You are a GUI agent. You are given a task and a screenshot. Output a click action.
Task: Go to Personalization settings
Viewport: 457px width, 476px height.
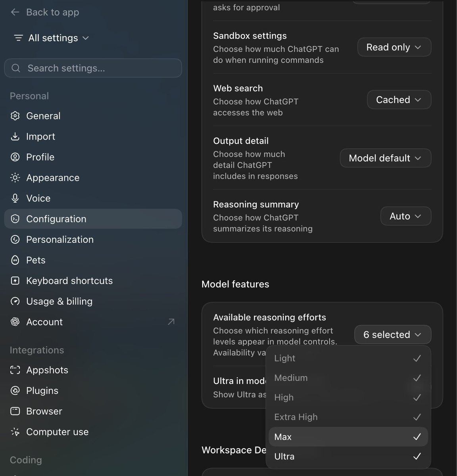click(x=93, y=240)
